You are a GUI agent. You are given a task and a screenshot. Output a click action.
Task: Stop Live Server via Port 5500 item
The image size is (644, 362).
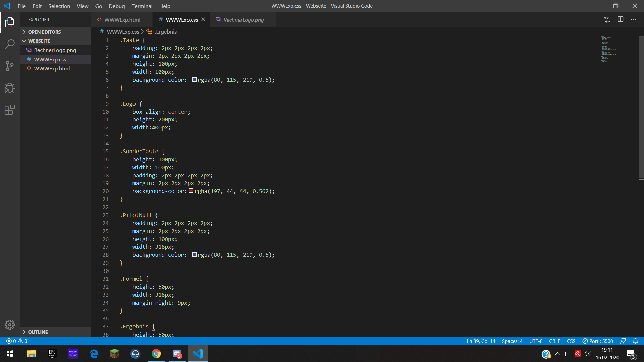click(x=597, y=341)
